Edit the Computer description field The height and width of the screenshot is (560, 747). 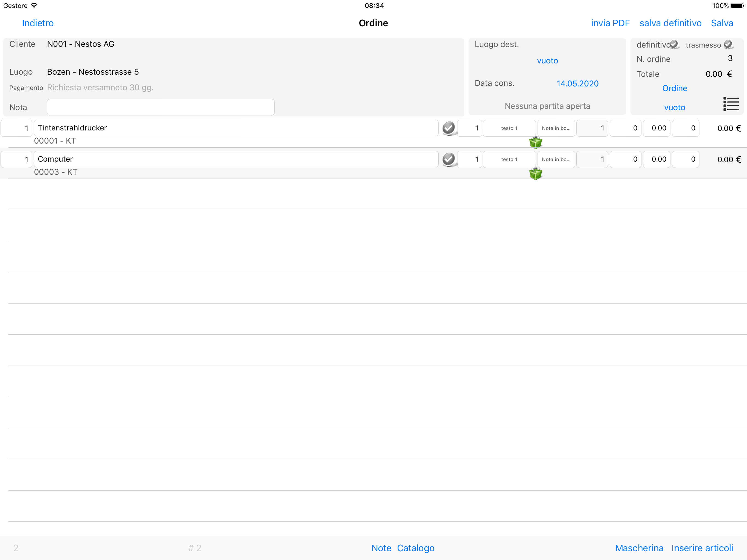pyautogui.click(x=236, y=159)
